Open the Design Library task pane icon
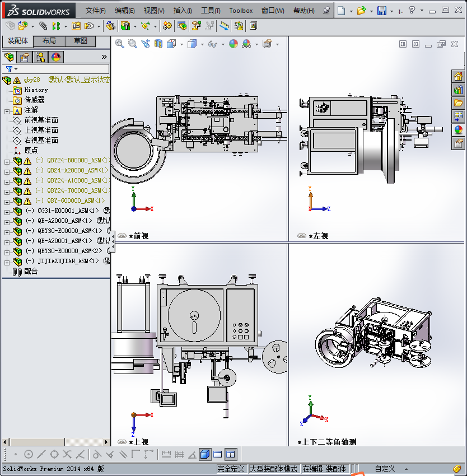Image resolution: width=467 pixels, height=476 pixels. click(x=458, y=90)
